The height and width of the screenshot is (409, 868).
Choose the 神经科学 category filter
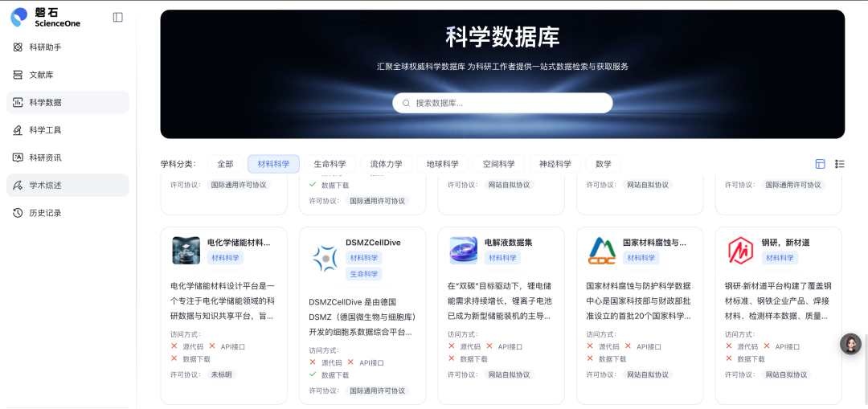pyautogui.click(x=555, y=164)
